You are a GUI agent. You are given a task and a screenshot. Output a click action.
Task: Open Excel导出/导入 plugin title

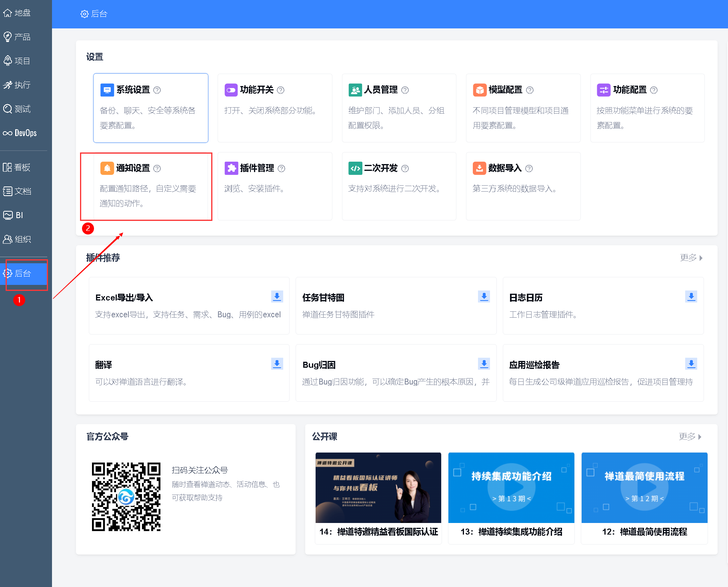point(124,298)
